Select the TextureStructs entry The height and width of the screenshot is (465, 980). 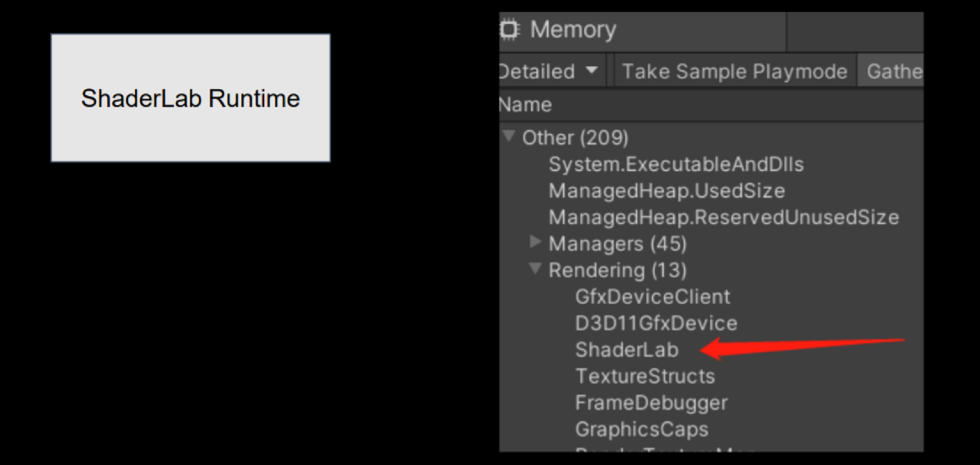click(x=645, y=376)
